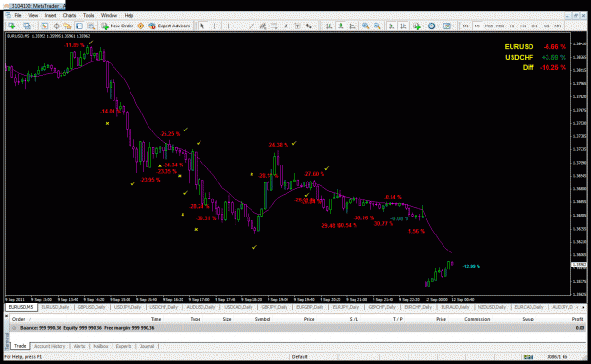This screenshot has height=364, width=591.
Task: Expand the Periods dropdown arrow
Action: click(x=439, y=26)
